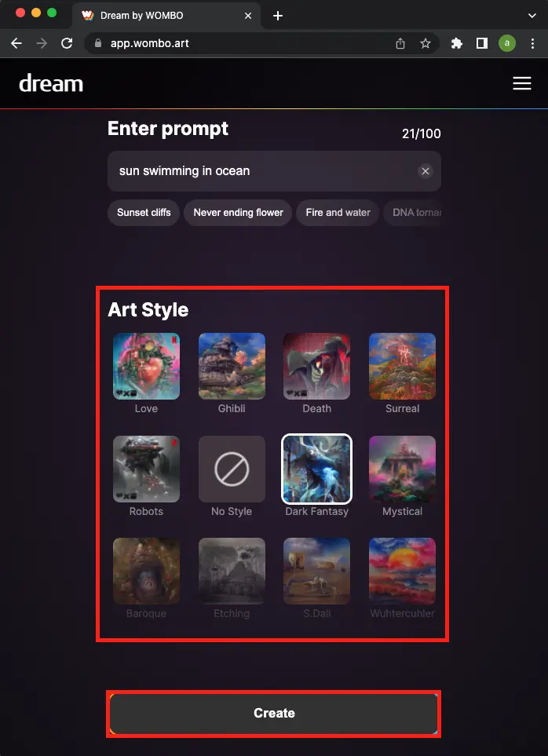Click the prompt text input field
548x756 pixels.
pyautogui.click(x=274, y=171)
